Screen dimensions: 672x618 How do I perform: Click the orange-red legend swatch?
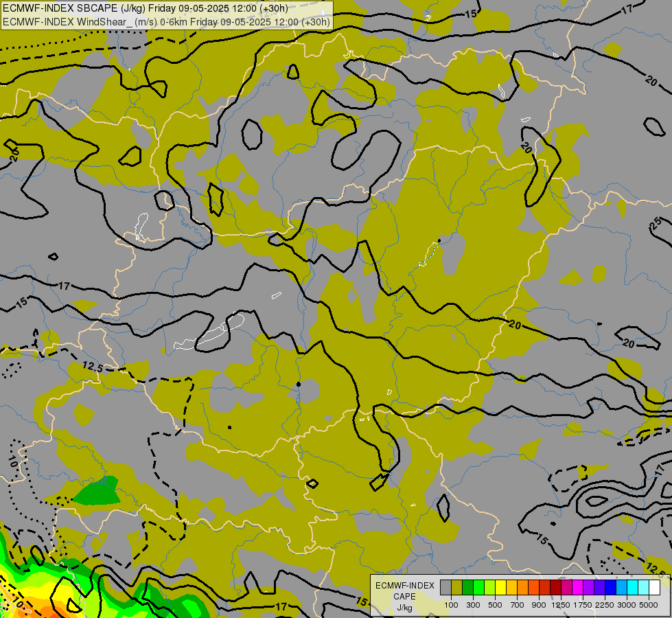[533, 588]
